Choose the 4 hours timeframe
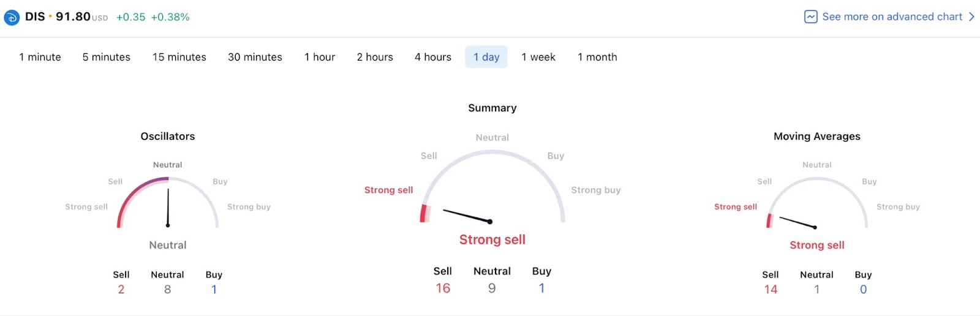The height and width of the screenshot is (316, 980). pos(433,57)
